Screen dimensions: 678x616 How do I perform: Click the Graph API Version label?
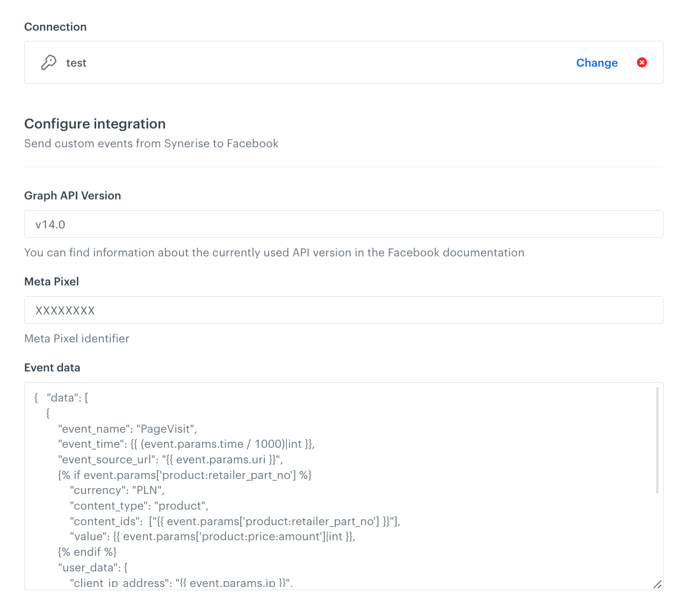[72, 196]
